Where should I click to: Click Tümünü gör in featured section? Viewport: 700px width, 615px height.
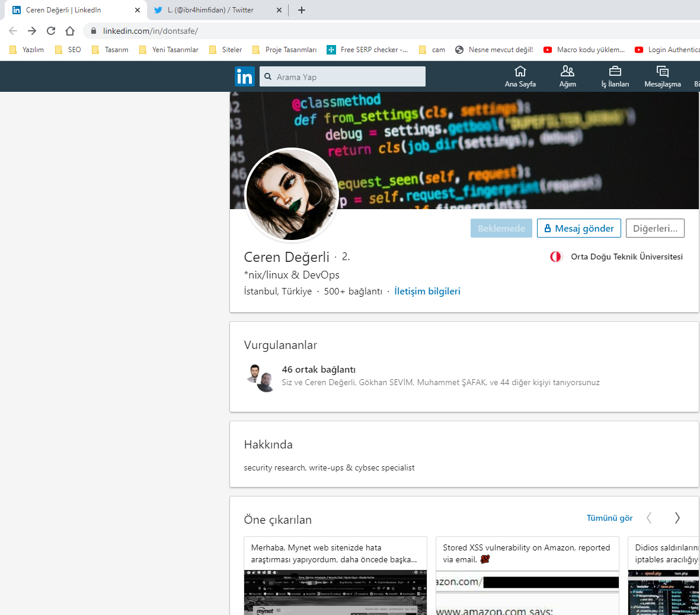click(x=609, y=518)
